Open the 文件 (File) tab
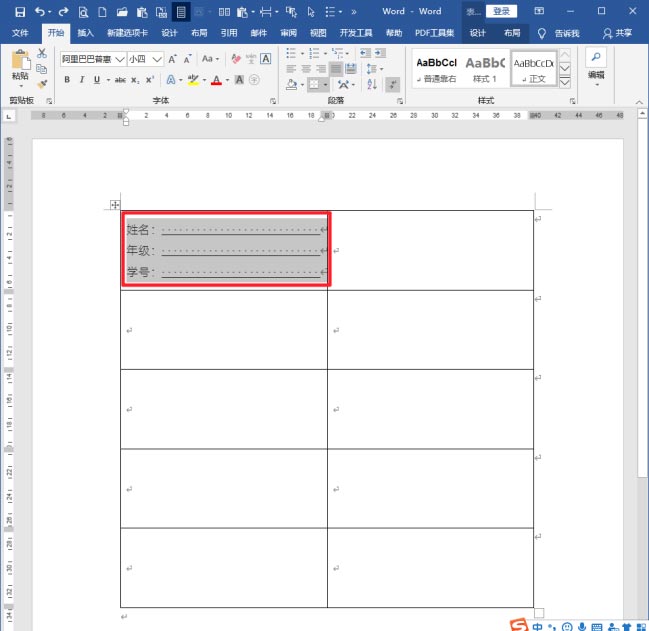 (20, 33)
